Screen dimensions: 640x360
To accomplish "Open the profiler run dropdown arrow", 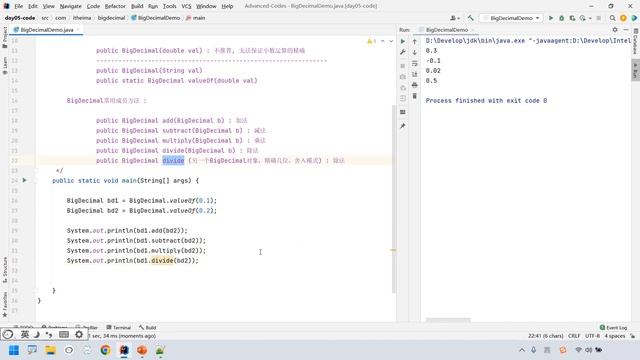I will click(x=590, y=18).
